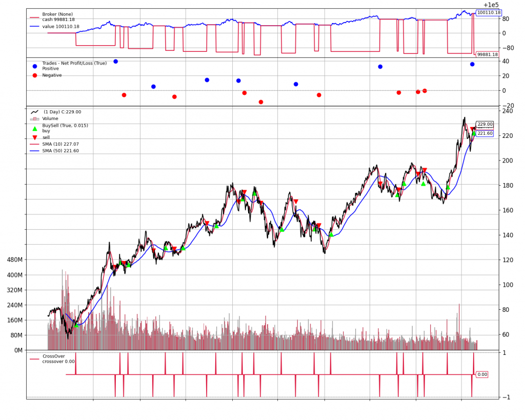This screenshot has width=525, height=420.
Task: Click the Volume legend bar icon
Action: tap(35, 118)
